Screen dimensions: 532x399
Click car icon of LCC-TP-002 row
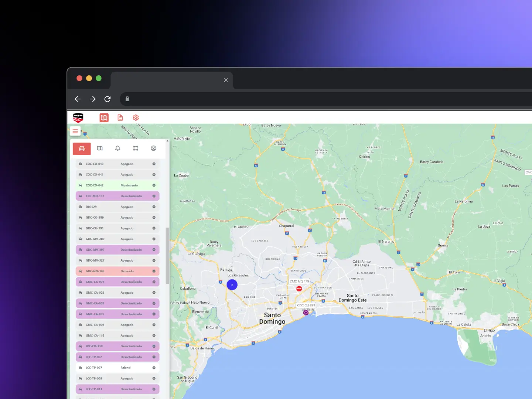click(80, 357)
